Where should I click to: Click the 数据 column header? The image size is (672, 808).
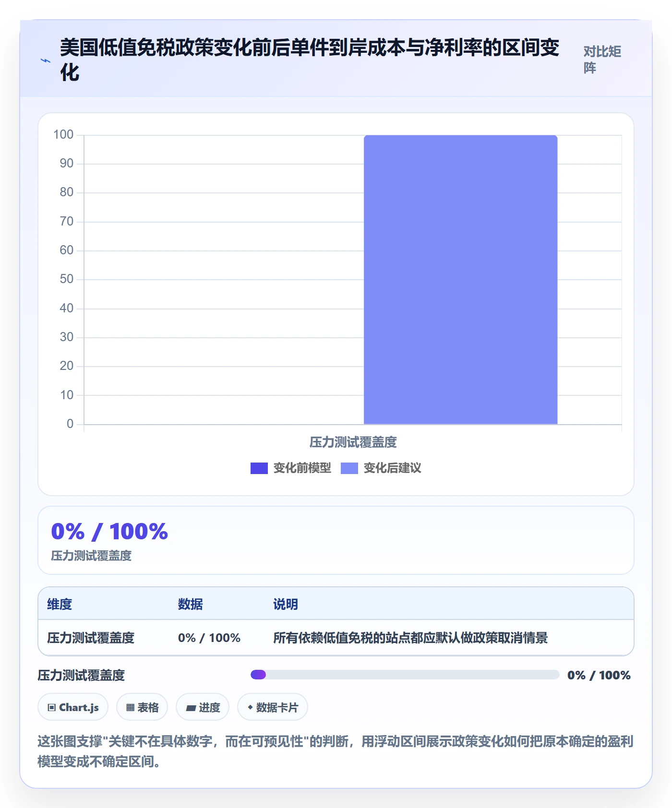click(190, 604)
